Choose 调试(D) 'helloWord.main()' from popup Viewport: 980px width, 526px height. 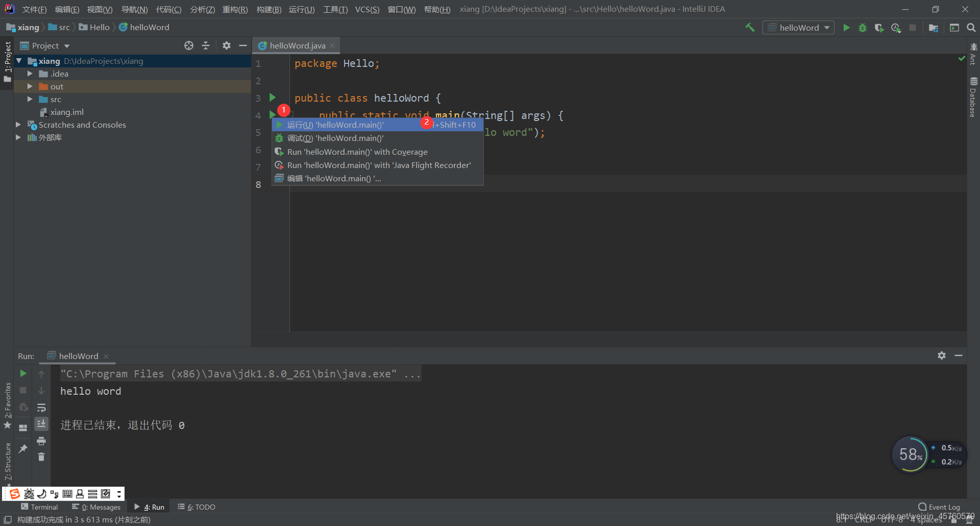pos(378,138)
